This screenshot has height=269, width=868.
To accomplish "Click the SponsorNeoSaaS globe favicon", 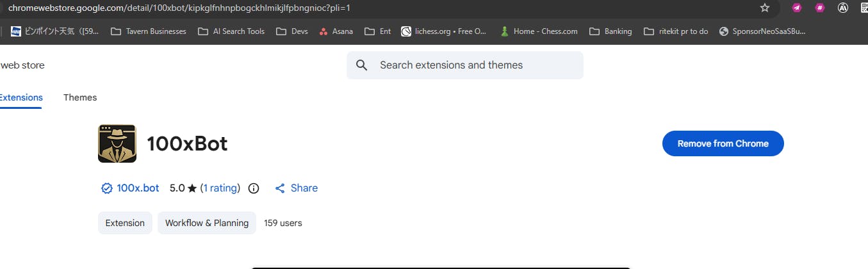I will [x=725, y=31].
